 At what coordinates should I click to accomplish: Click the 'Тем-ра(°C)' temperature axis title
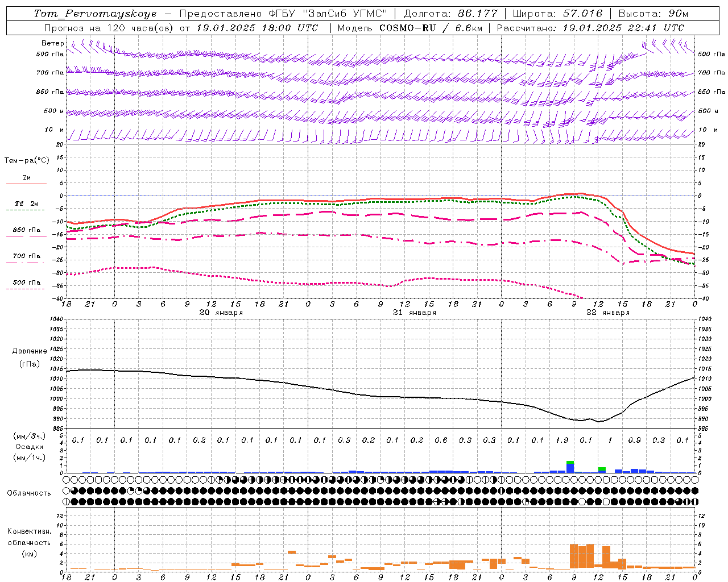tap(27, 161)
